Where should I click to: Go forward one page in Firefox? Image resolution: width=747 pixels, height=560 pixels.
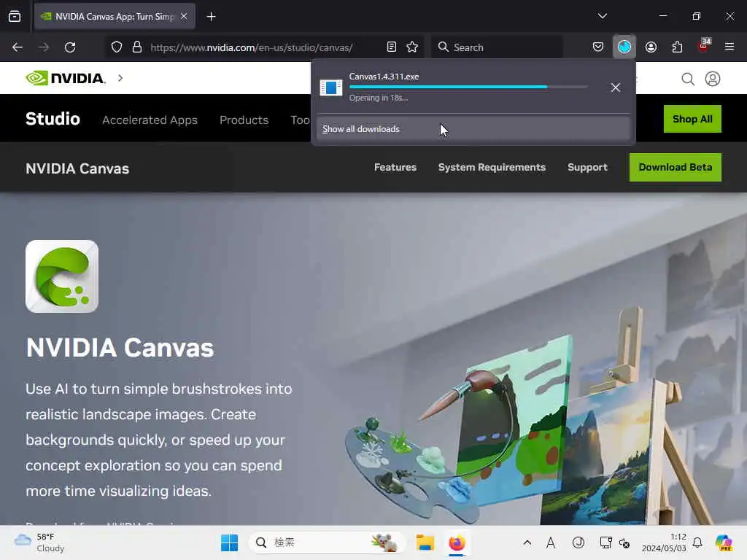click(43, 47)
